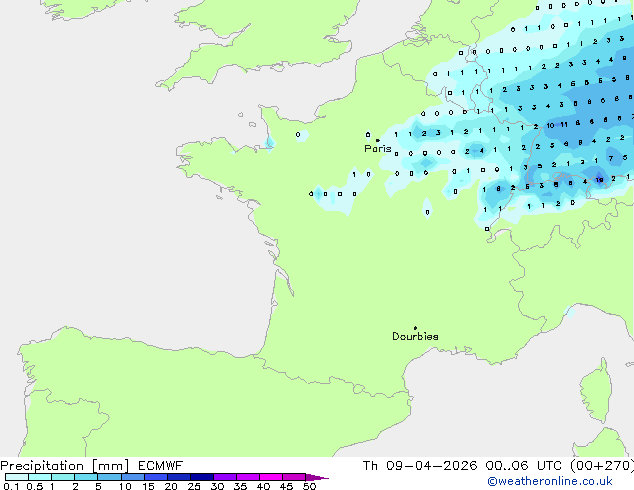Viewport: 634px width, 490px height.
Task: Click the legend tick label '0.5'
Action: (35, 486)
